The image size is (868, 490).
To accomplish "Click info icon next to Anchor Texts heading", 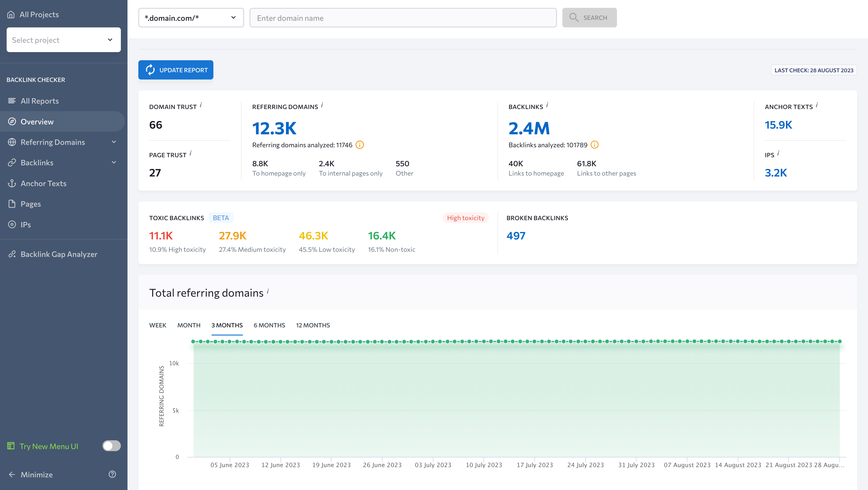I will 817,105.
